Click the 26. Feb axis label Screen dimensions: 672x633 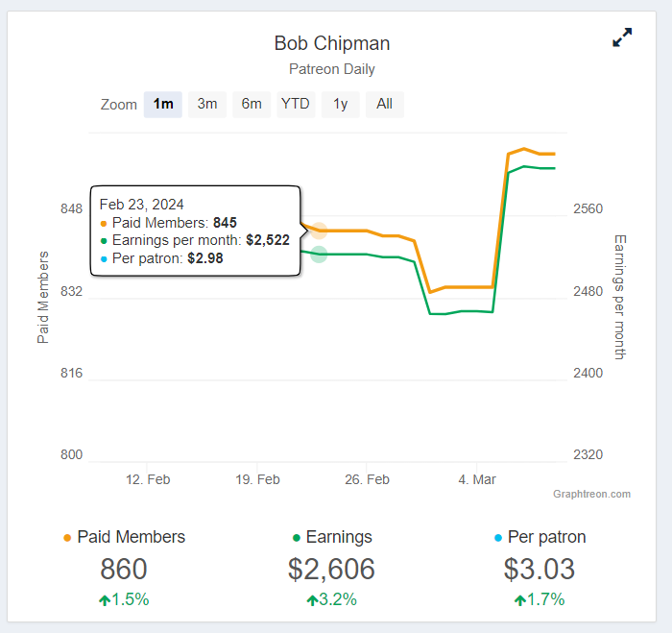click(x=368, y=479)
